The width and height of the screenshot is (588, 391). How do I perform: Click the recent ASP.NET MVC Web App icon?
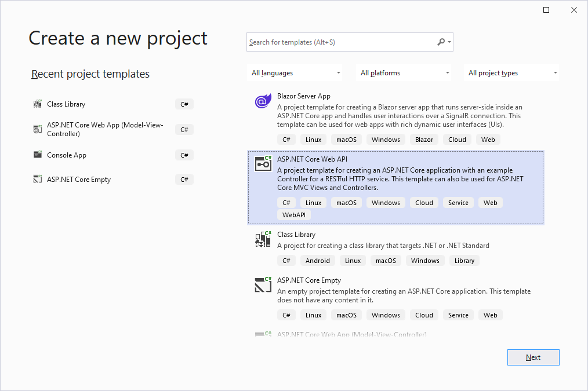pyautogui.click(x=38, y=130)
